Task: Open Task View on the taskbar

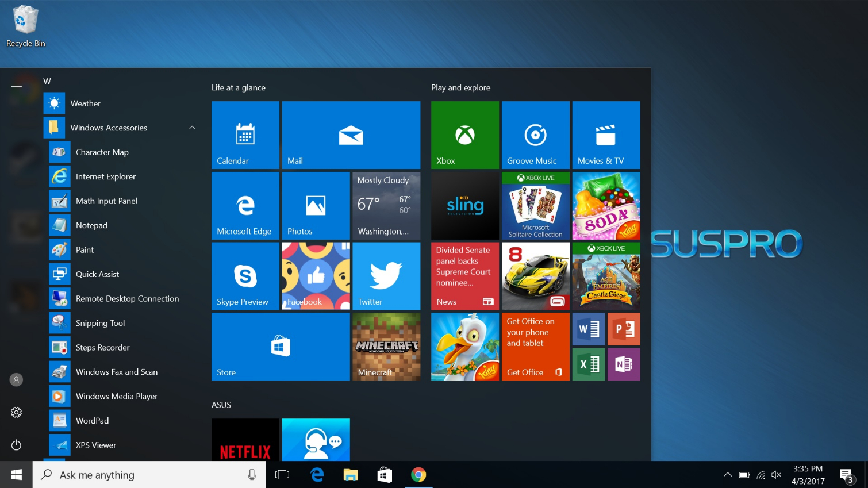Action: click(x=282, y=475)
